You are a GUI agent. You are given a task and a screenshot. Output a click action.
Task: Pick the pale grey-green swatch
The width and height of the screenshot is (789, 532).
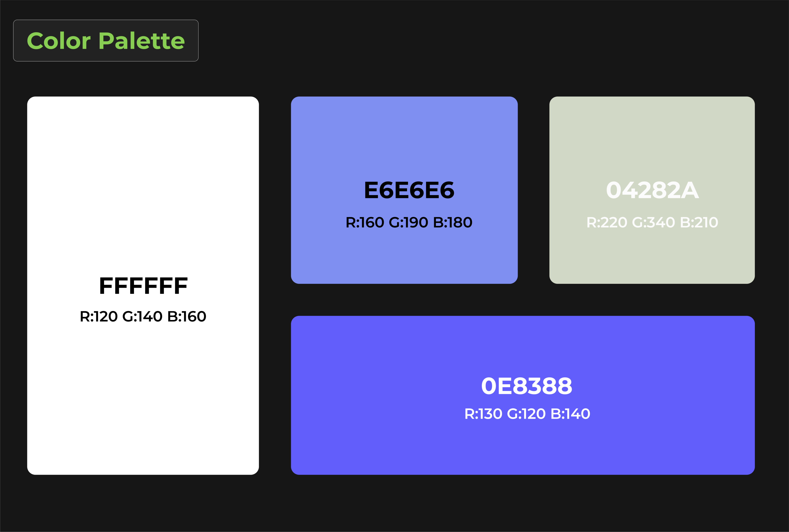652,136
